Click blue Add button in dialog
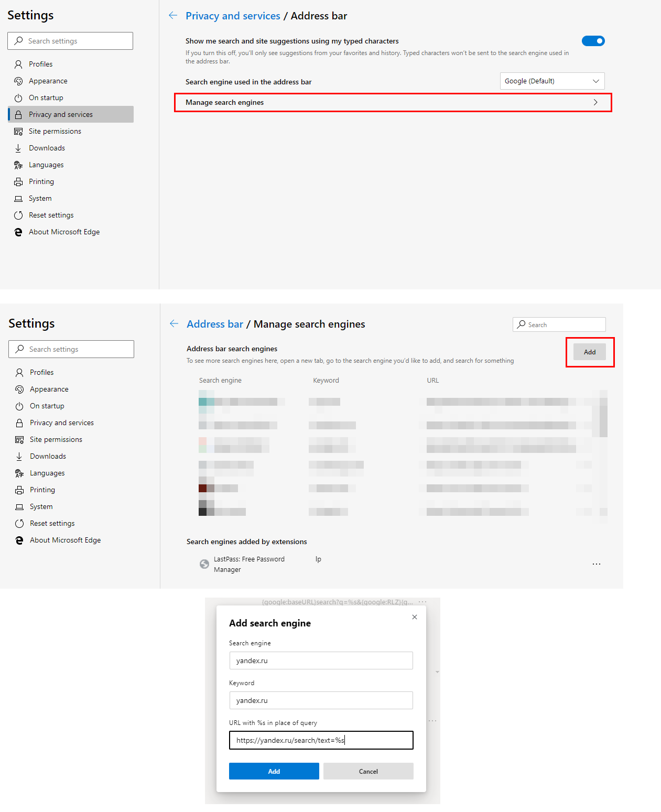The height and width of the screenshot is (812, 661). pos(274,771)
